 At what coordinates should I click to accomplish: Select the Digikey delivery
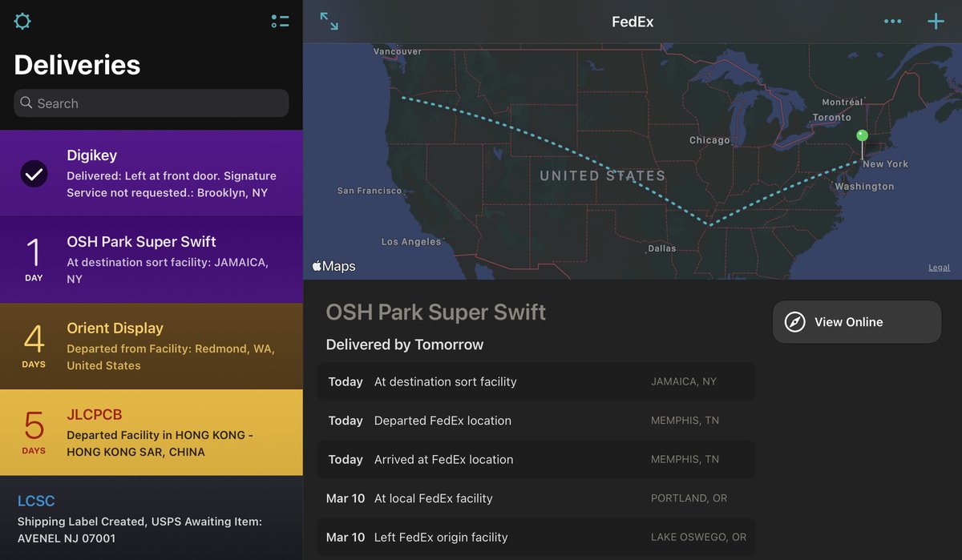click(152, 173)
